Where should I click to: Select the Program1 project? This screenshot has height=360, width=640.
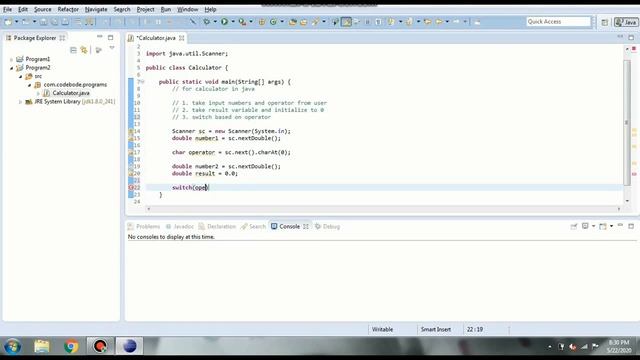click(38, 59)
